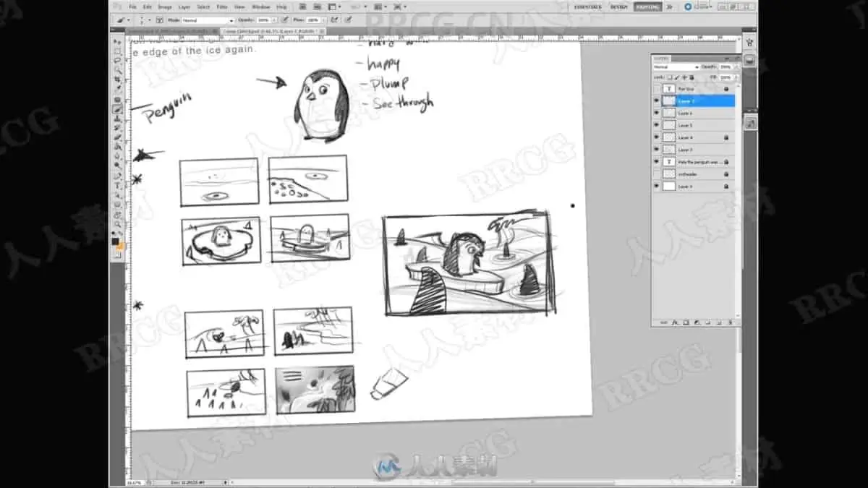Click the delete layer trash icon
This screenshot has width=868, height=488.
pos(731,322)
